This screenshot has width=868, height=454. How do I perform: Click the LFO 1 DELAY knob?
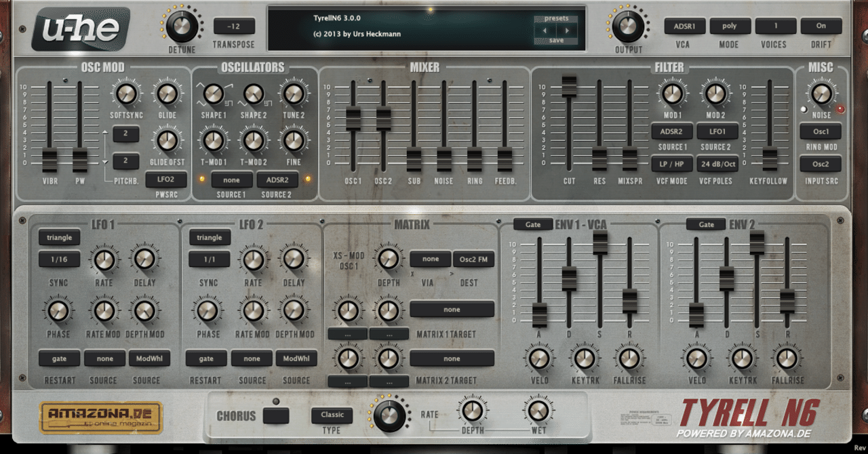[144, 260]
